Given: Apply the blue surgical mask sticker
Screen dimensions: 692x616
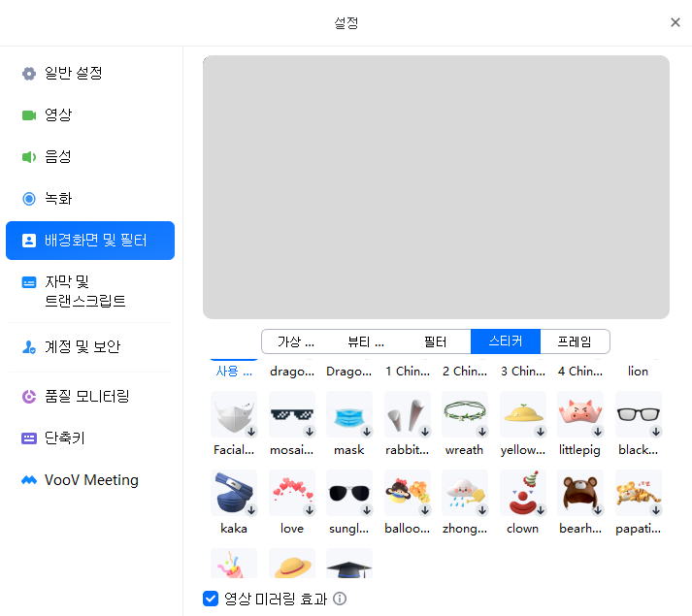Looking at the screenshot, I should pyautogui.click(x=348, y=415).
